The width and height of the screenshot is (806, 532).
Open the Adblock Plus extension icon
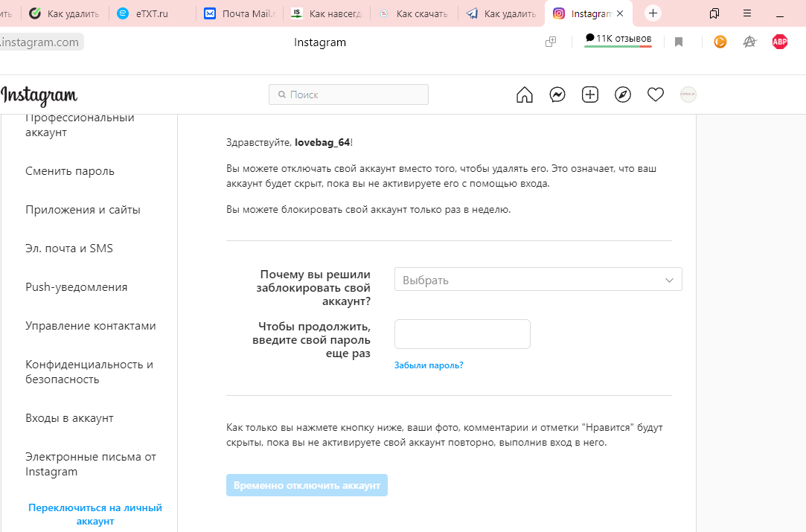[780, 42]
